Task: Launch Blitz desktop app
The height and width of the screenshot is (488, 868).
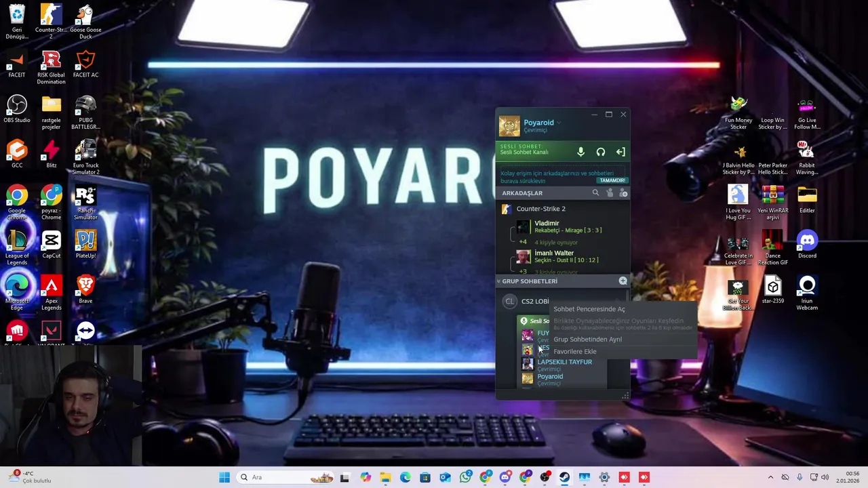Action: (x=51, y=155)
